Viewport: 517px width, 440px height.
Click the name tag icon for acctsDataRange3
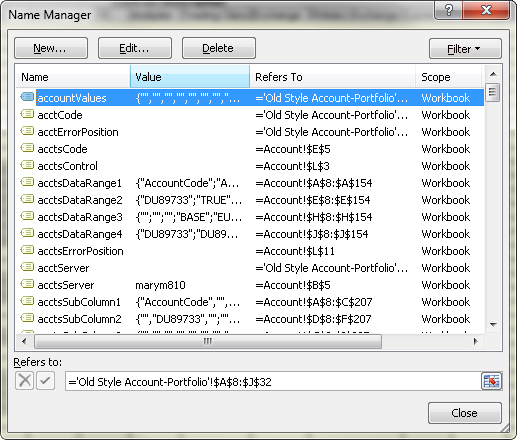[x=27, y=216]
